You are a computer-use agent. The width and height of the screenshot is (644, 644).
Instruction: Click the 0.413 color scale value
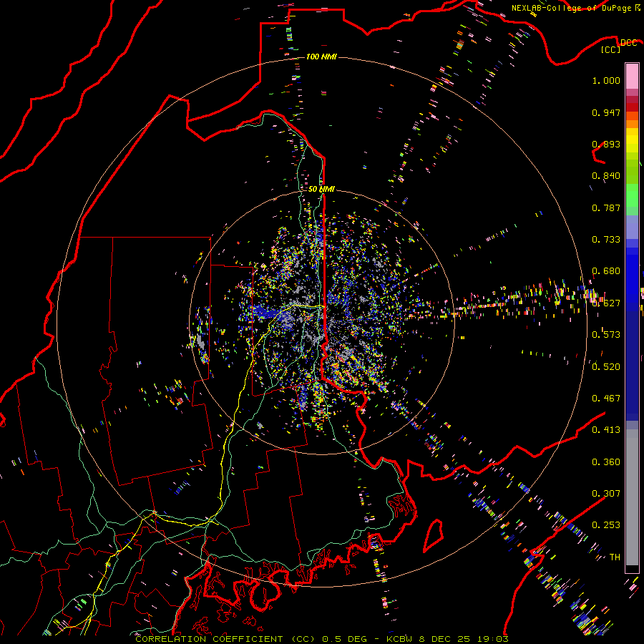(606, 430)
